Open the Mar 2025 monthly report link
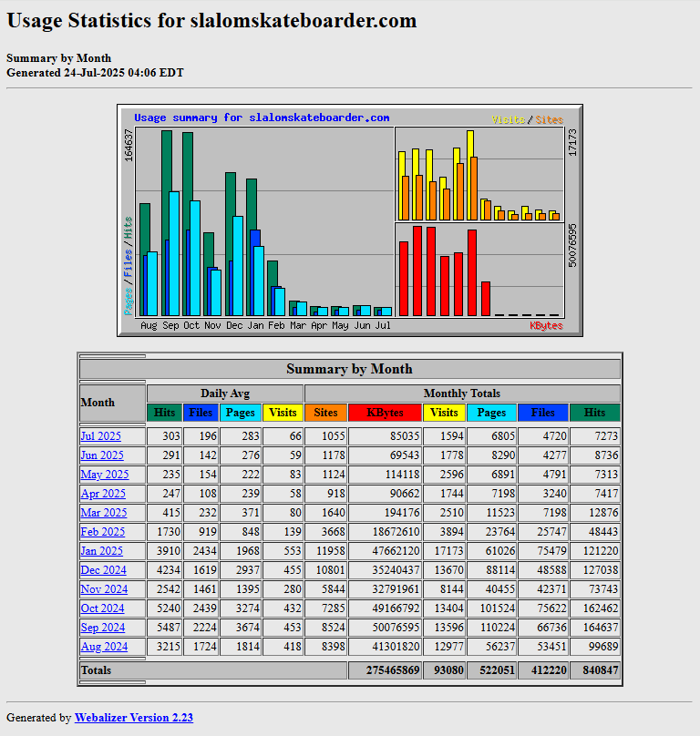This screenshot has width=700, height=736. point(104,513)
